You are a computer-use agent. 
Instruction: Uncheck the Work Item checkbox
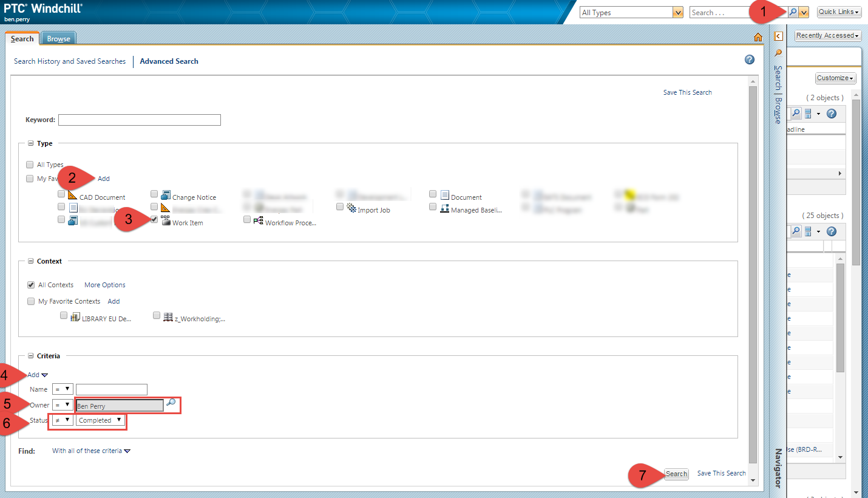click(x=154, y=219)
